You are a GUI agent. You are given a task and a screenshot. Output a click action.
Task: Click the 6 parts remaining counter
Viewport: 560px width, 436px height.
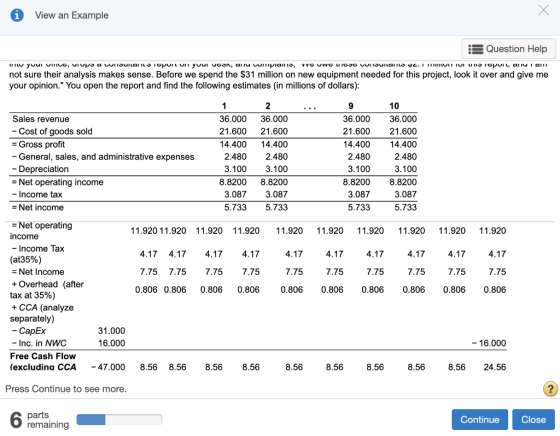coord(39,420)
